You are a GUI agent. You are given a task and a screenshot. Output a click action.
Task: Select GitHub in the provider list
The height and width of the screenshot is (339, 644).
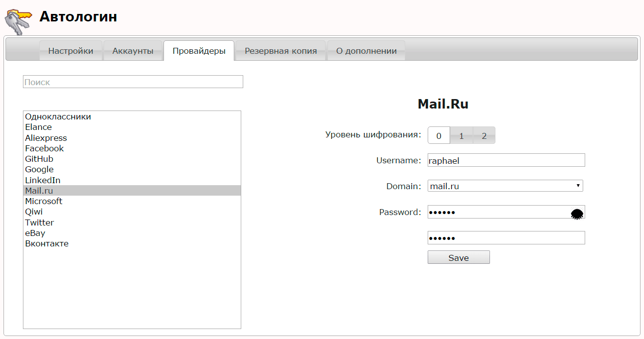point(132,159)
